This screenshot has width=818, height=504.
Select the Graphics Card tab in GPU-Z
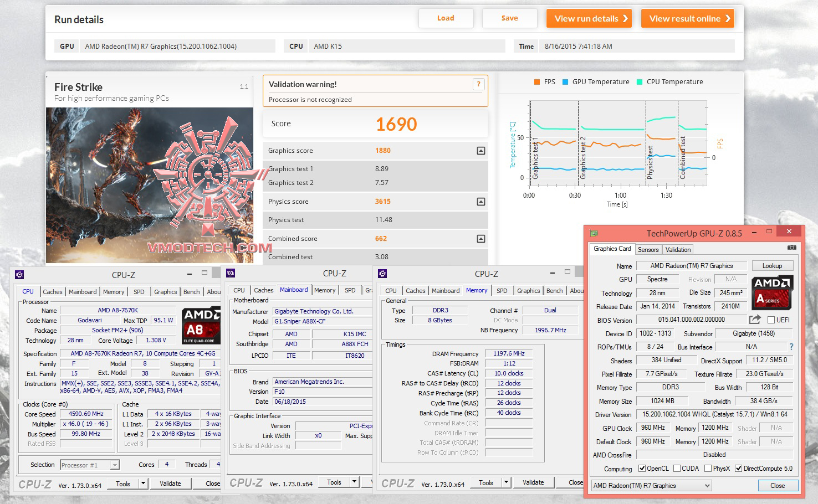pyautogui.click(x=612, y=249)
